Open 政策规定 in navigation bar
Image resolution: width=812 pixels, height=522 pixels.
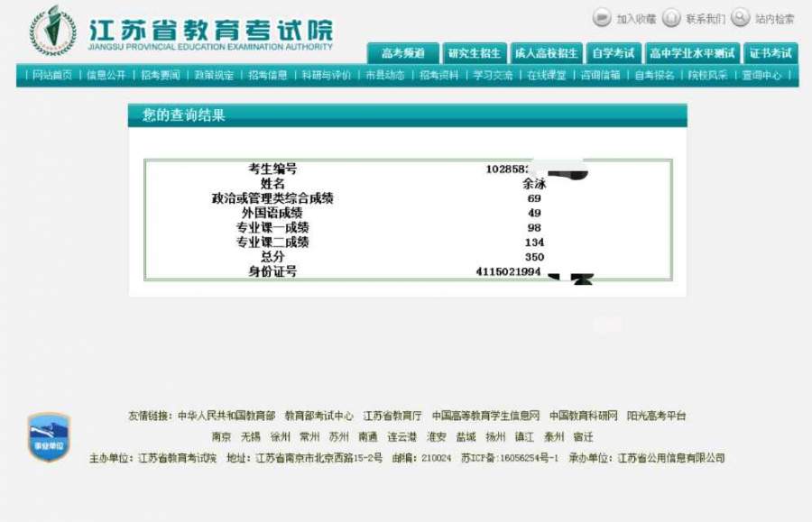click(x=214, y=75)
